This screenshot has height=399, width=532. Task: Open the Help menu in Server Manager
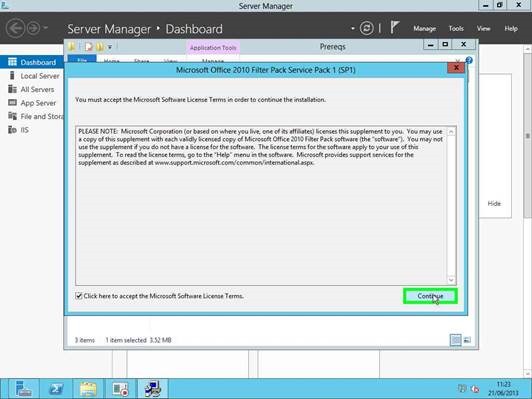(511, 28)
